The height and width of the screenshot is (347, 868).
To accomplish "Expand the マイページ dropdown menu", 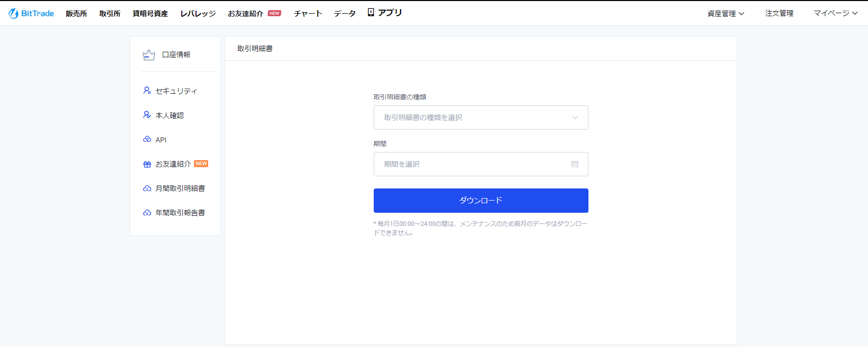I will coord(835,13).
